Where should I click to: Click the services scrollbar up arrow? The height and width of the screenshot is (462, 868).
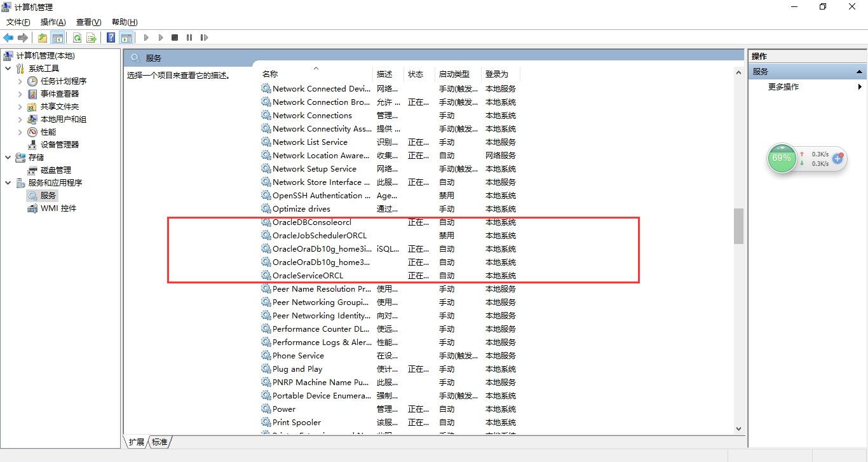click(x=738, y=73)
